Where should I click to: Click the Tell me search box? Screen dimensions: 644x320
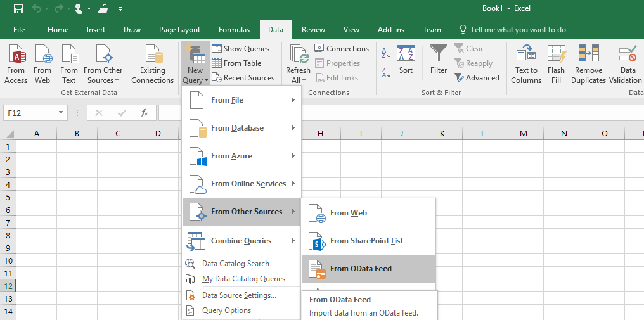pyautogui.click(x=517, y=30)
